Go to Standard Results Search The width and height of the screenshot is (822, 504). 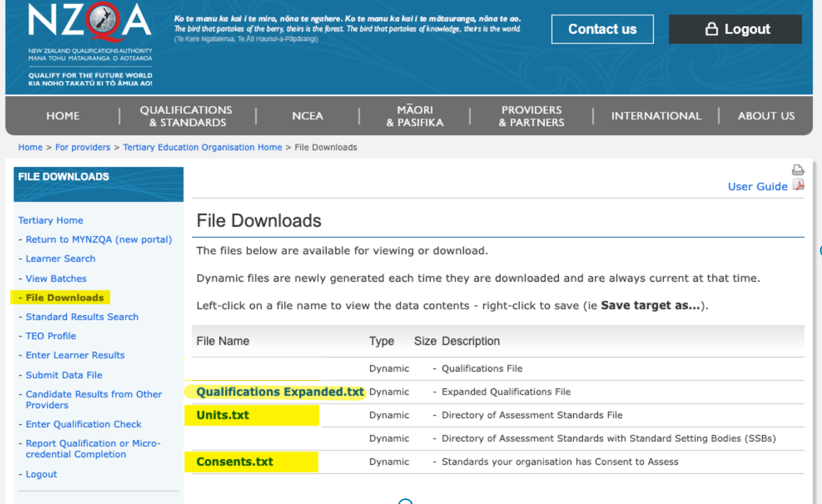(82, 317)
